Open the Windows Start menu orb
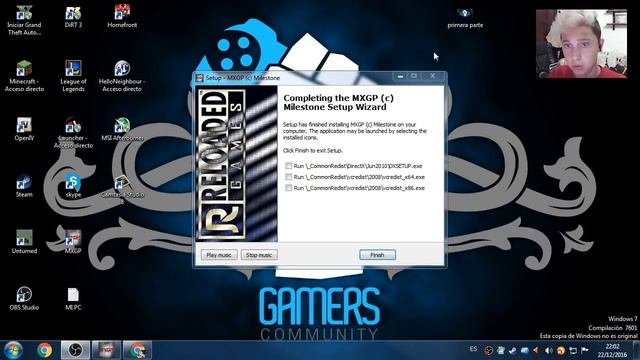This screenshot has width=640, height=360. (x=13, y=350)
